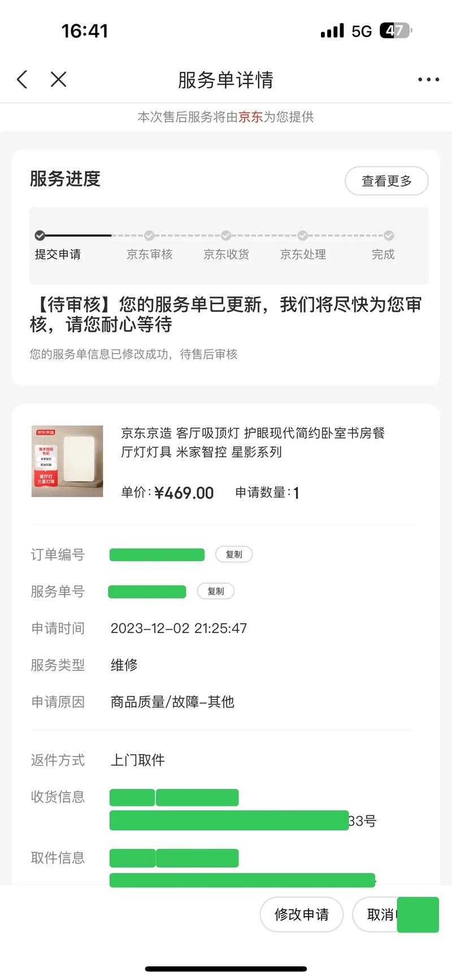Select the 完成 step circle icon
Image resolution: width=452 pixels, height=980 pixels.
(389, 235)
